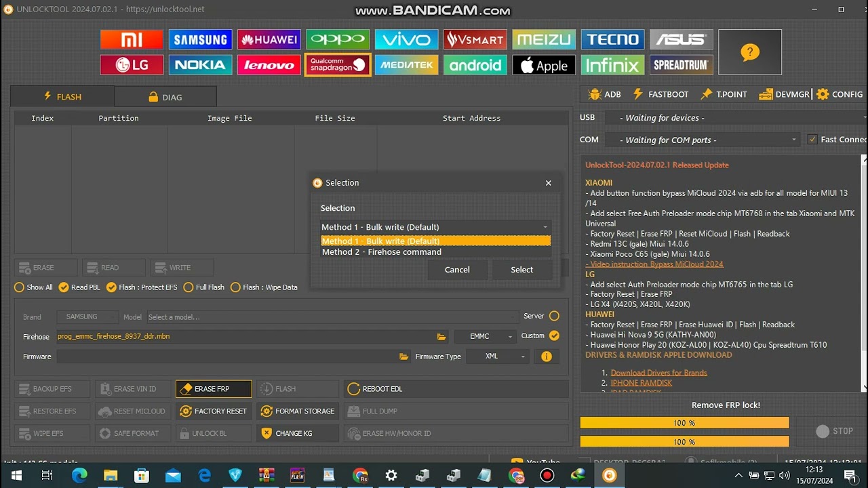This screenshot has height=488, width=868.
Task: Click the yellow info icon beside XML
Action: pyautogui.click(x=547, y=357)
